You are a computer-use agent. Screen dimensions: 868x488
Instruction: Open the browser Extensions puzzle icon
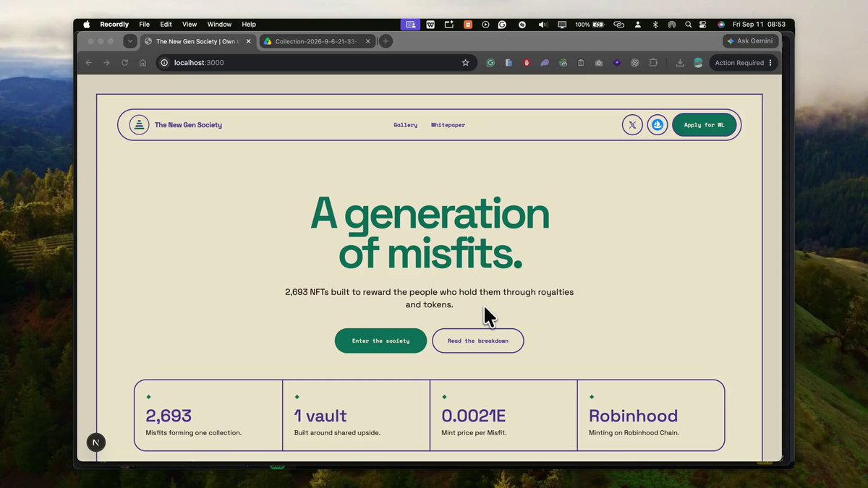[x=653, y=63]
